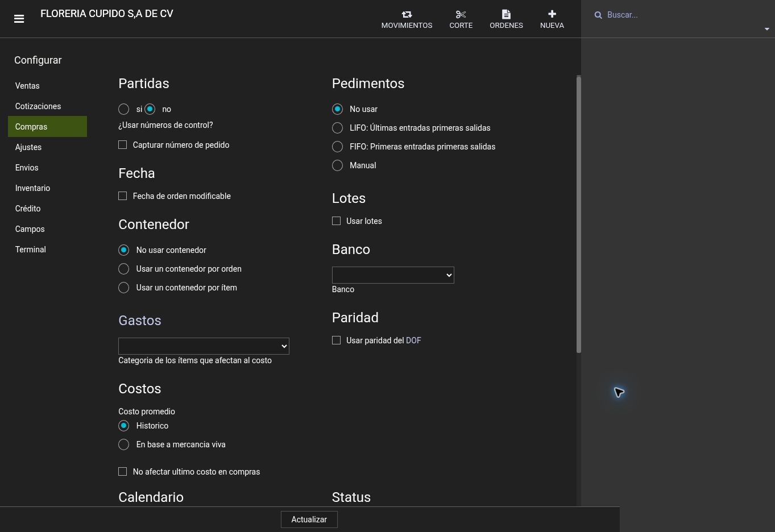Select Historico costo promedio

click(124, 426)
